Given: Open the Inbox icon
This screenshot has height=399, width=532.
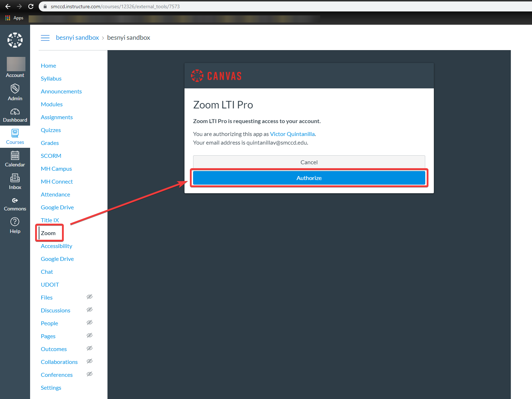Looking at the screenshot, I should [15, 178].
